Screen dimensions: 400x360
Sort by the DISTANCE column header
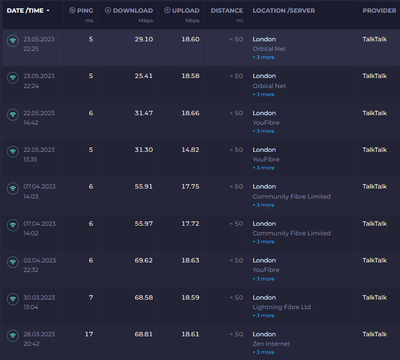coord(227,11)
